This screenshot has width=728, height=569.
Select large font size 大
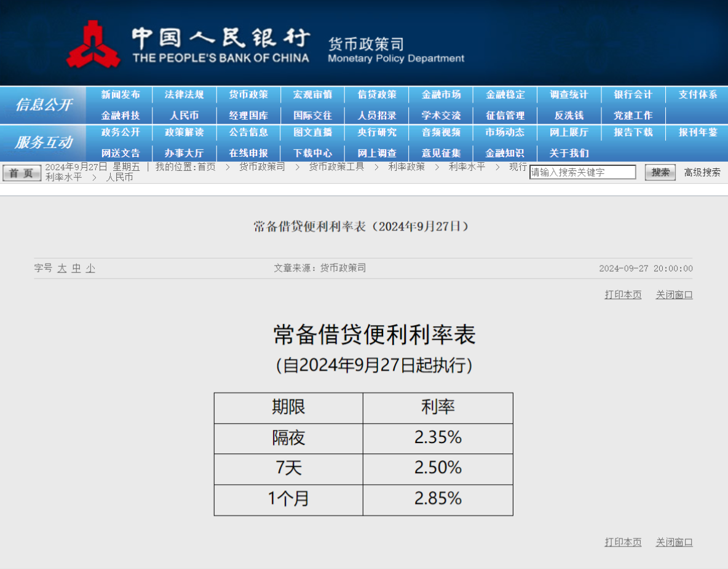tap(61, 269)
